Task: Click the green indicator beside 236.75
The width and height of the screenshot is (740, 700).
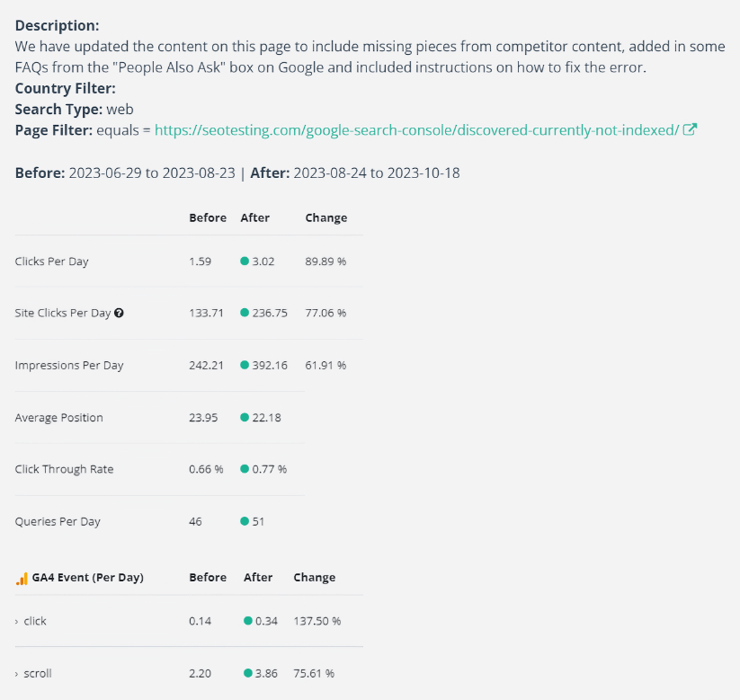Action: [245, 314]
